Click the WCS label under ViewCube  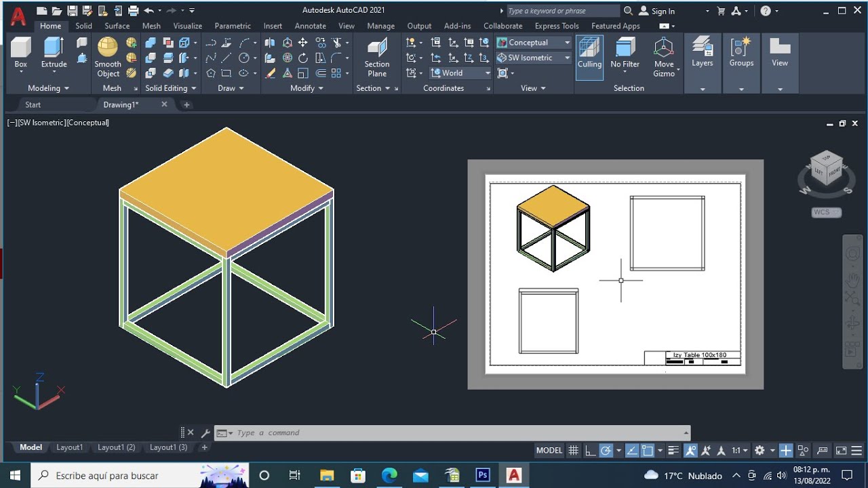click(x=826, y=212)
